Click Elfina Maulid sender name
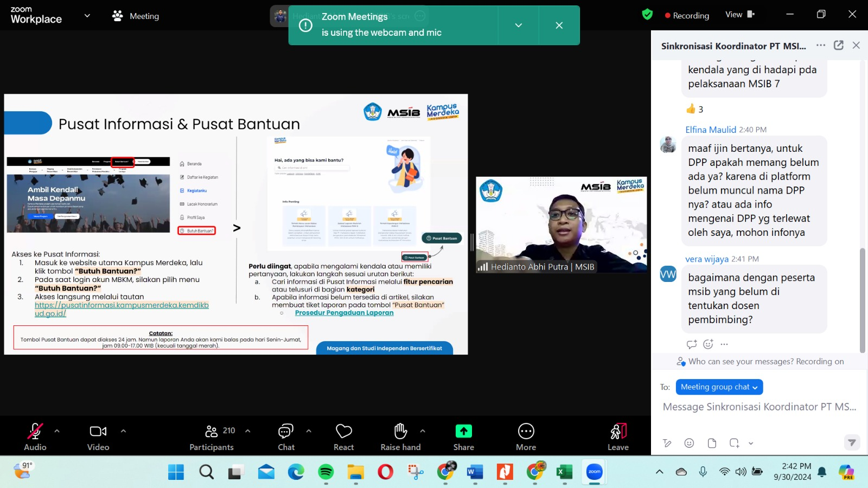 (711, 130)
